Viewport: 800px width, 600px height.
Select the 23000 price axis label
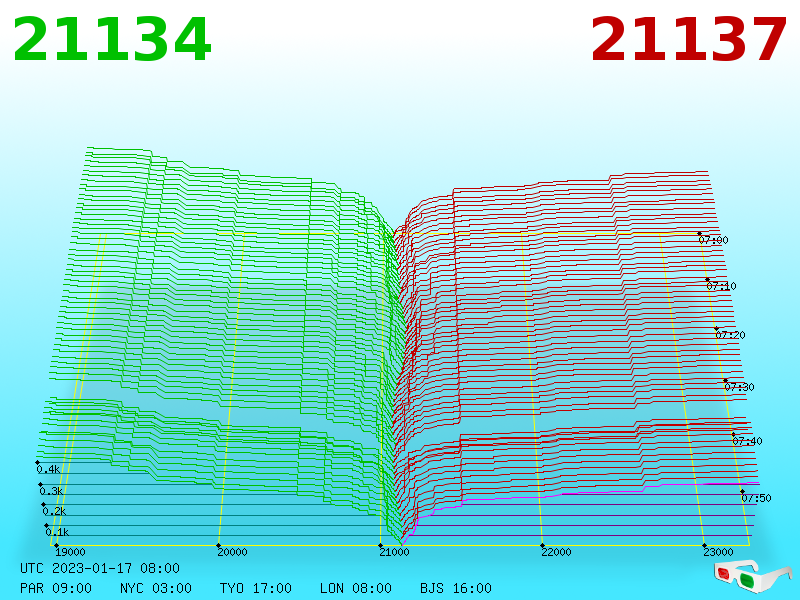tap(718, 552)
